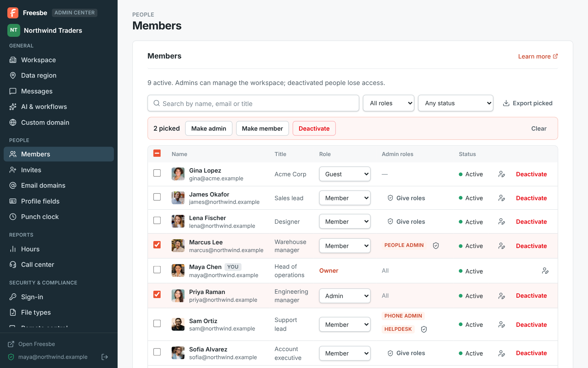Open the Any status filter dropdown
This screenshot has height=368, width=588.
456,103
